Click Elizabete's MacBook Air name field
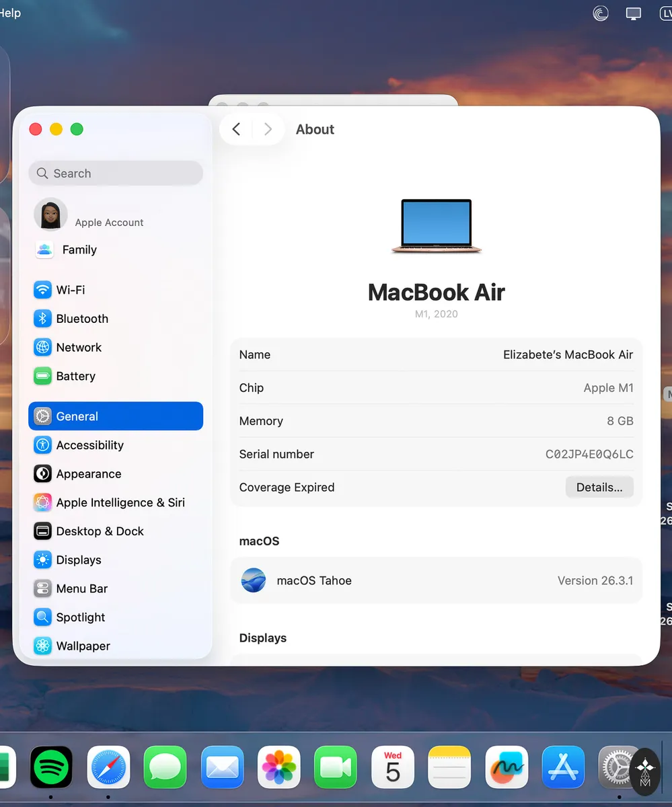This screenshot has height=807, width=672. (568, 354)
